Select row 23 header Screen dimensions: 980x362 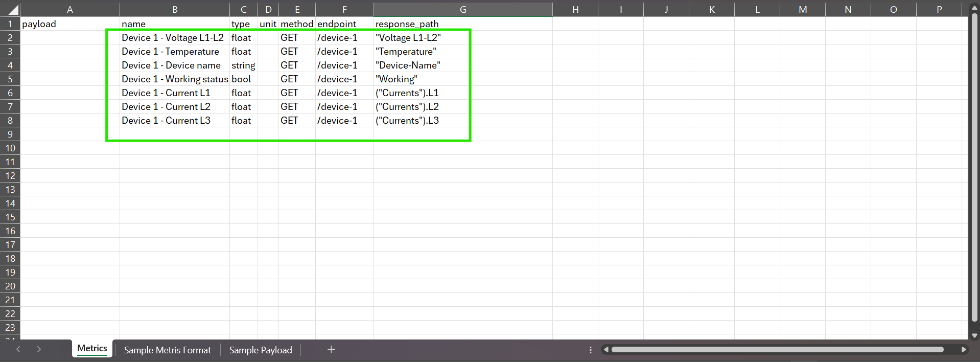click(x=10, y=327)
